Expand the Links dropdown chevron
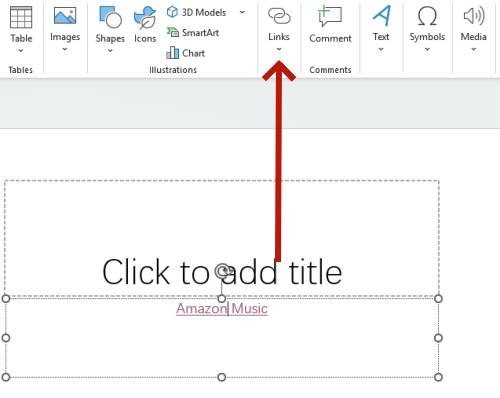Viewport: 500px width, 398px height. (x=279, y=49)
